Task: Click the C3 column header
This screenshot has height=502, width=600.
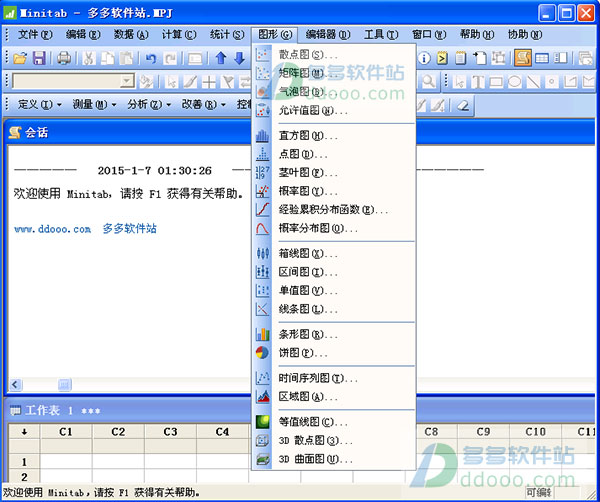Action: (x=170, y=432)
